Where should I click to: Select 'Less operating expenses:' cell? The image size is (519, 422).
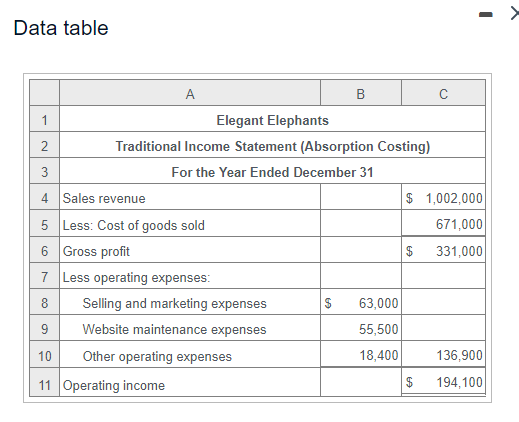[190, 277]
